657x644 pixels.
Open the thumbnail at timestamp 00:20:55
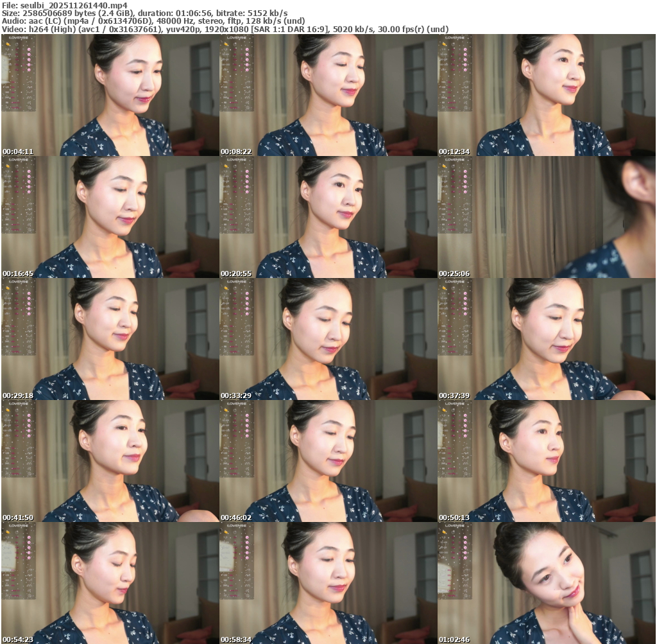point(328,217)
